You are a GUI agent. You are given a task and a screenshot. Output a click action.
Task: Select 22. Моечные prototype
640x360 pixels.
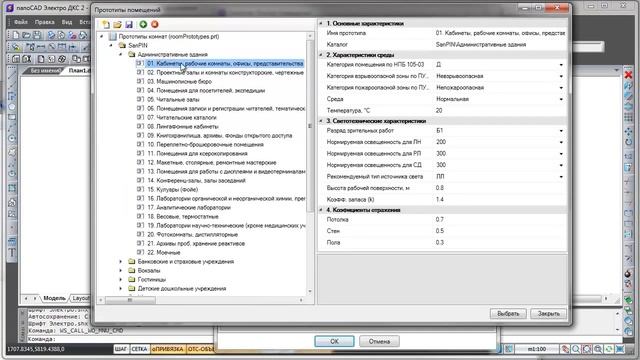click(164, 252)
